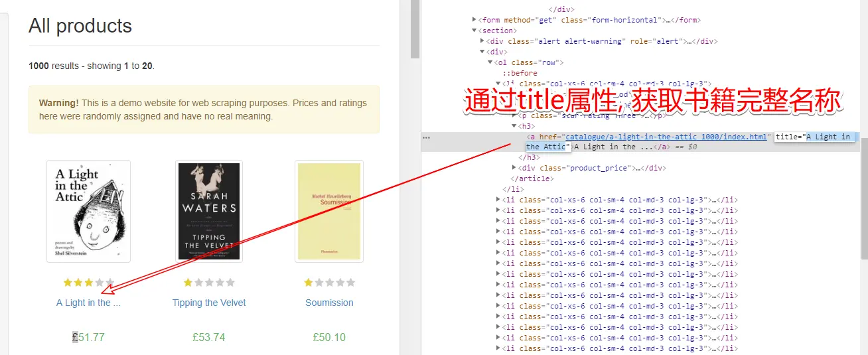
Task: Expand the div class="product_price" node
Action: 514,168
